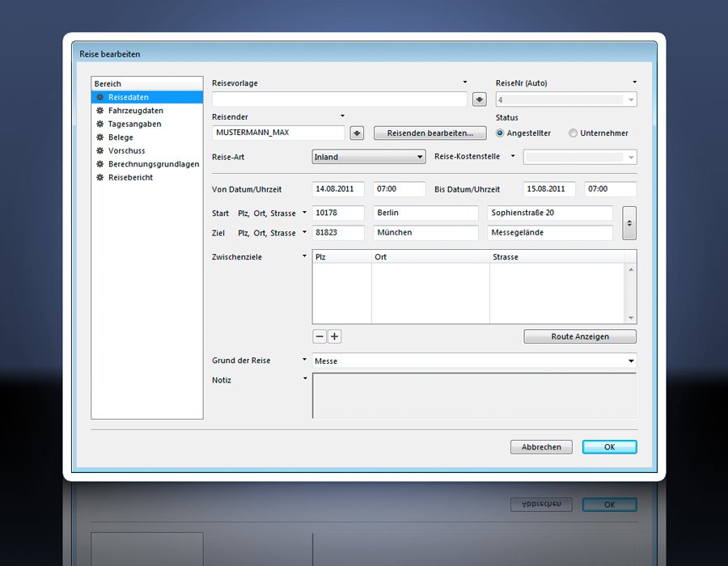Open the Reise-Kostenstelle dropdown
728x566 pixels.
pos(580,157)
